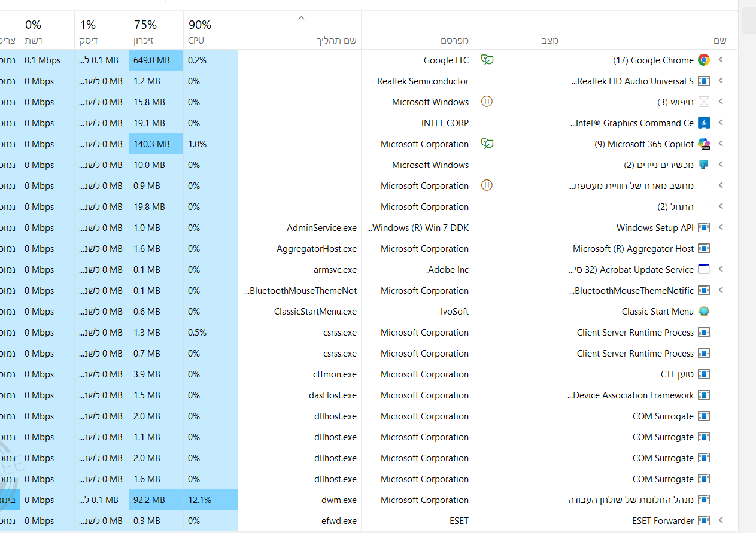Click the Google Chrome app icon

point(704,60)
